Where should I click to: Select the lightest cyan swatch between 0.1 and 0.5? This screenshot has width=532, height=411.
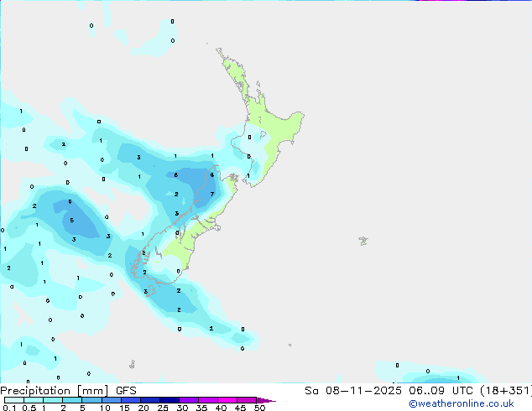tap(14, 400)
